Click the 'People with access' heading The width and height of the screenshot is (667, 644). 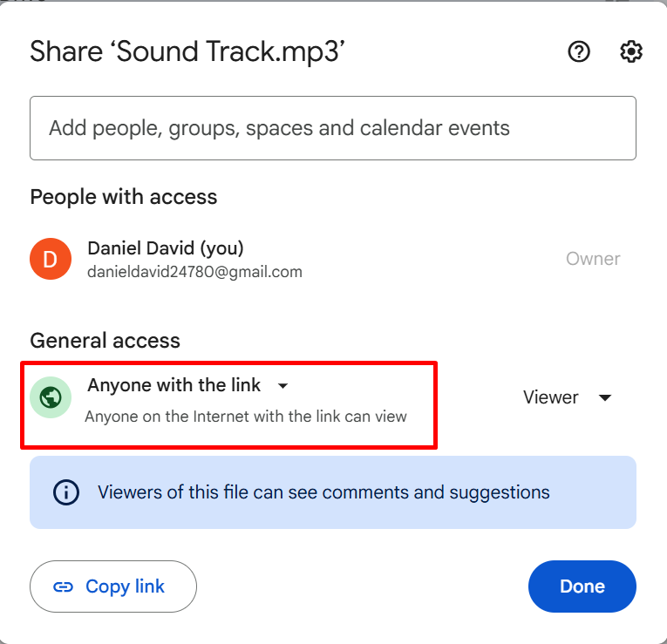[x=123, y=197]
